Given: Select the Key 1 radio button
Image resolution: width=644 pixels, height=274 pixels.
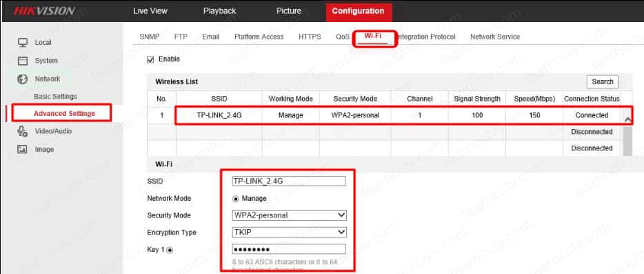Looking at the screenshot, I should pos(170,250).
